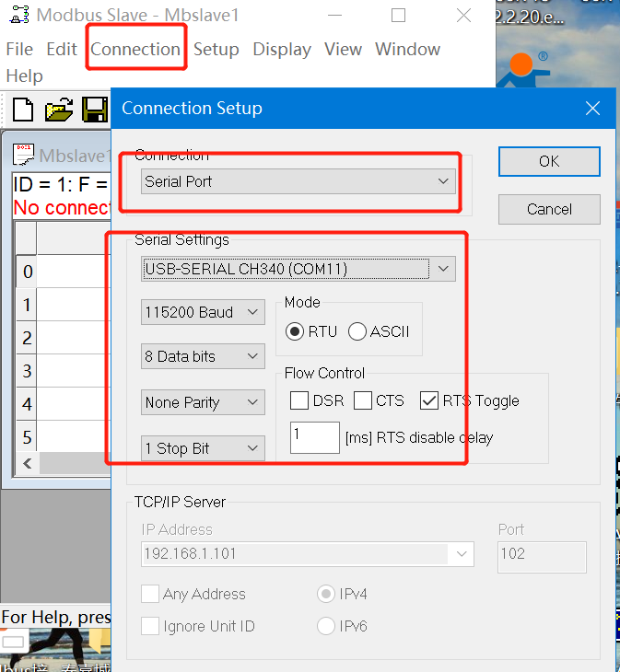Click OK in Connection Setup
Image resolution: width=620 pixels, height=672 pixels.
click(x=549, y=162)
